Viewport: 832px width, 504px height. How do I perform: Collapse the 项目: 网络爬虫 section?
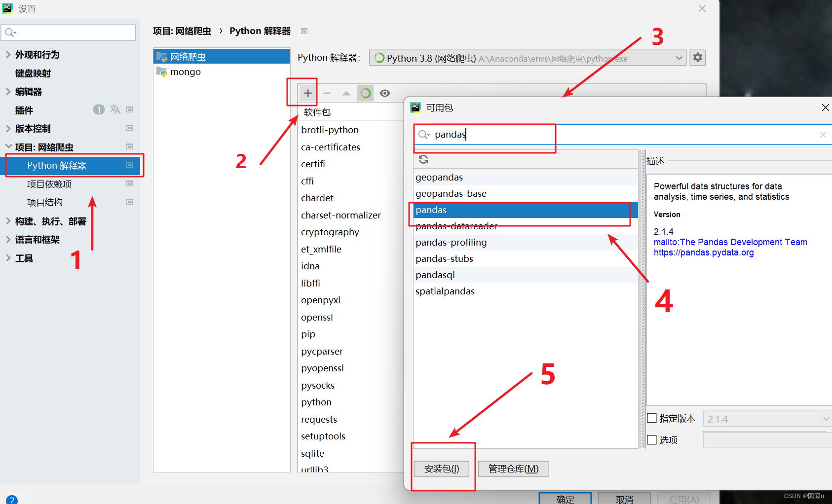[8, 146]
